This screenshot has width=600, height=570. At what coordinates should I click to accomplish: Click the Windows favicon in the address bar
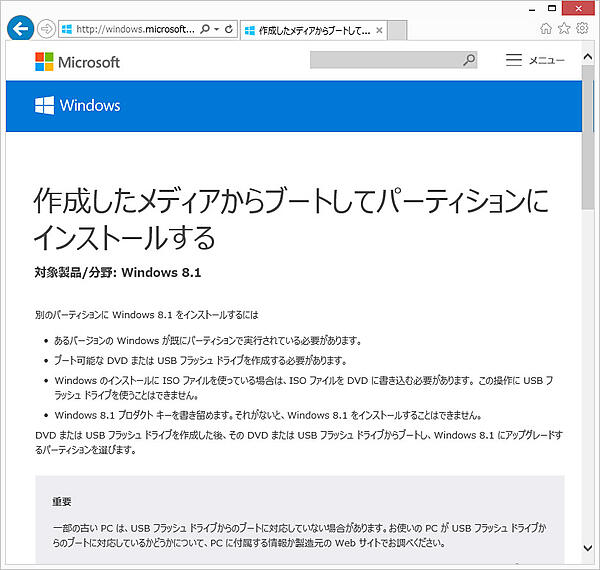pos(67,29)
